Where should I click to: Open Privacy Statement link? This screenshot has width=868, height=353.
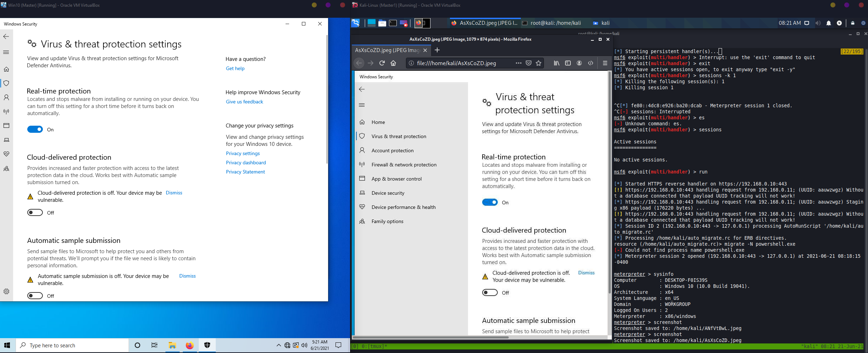click(245, 172)
